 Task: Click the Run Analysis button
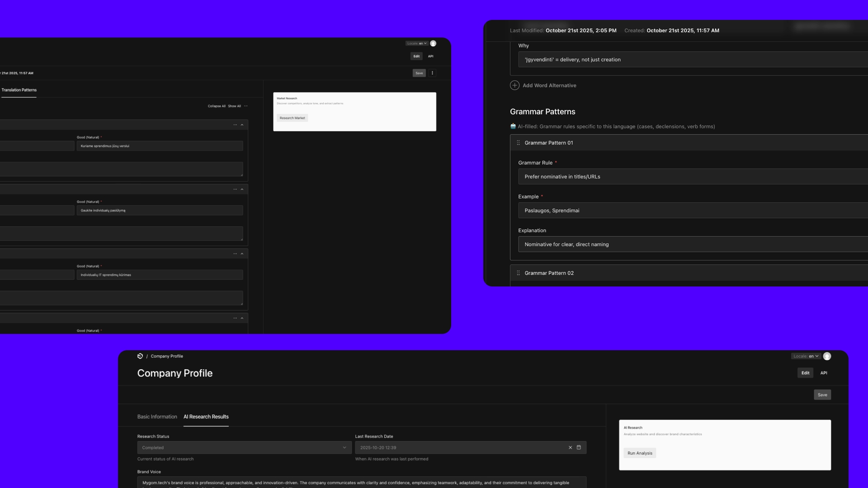[x=640, y=453]
